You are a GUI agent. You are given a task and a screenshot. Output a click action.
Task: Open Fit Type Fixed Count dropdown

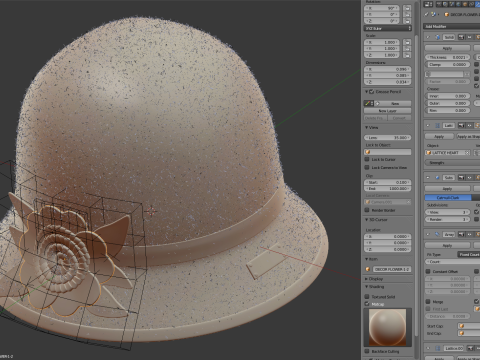468,254
